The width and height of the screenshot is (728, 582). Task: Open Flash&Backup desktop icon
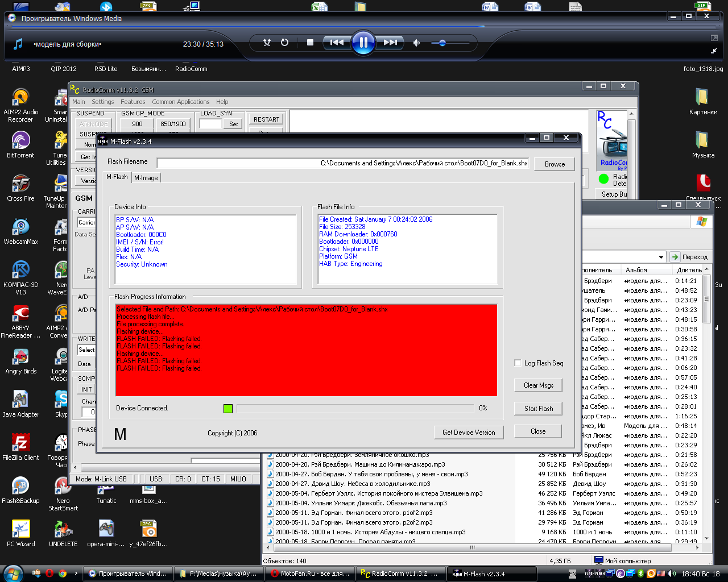point(20,490)
